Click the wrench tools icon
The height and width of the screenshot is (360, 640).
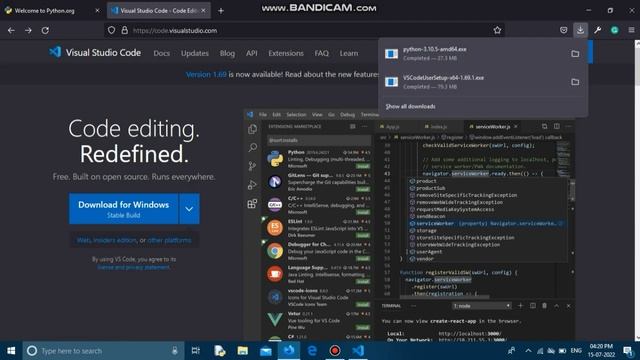tap(598, 30)
